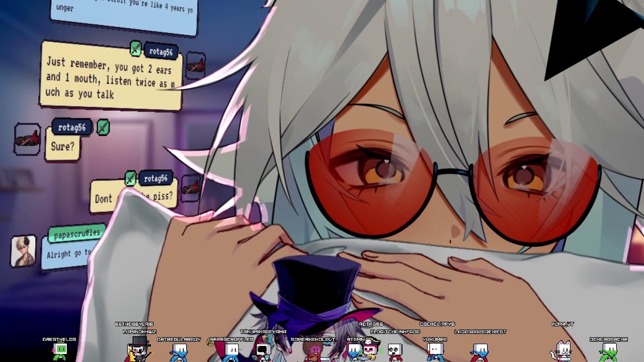Select the Datregularguy blue-scarf avatar

179,352
